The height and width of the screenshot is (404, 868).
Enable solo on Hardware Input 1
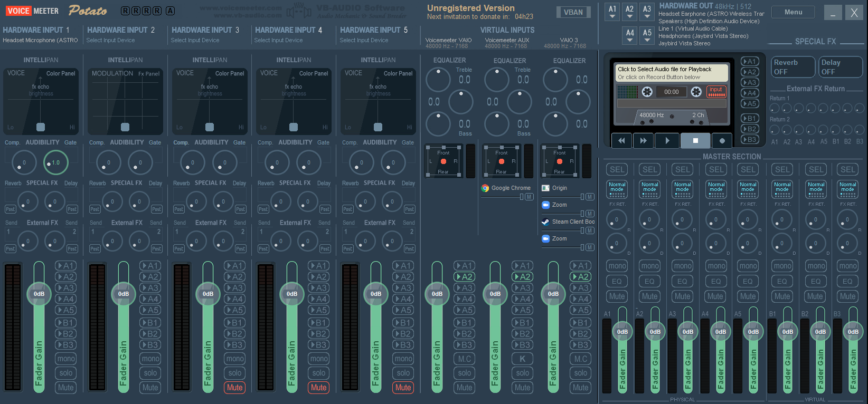point(66,373)
